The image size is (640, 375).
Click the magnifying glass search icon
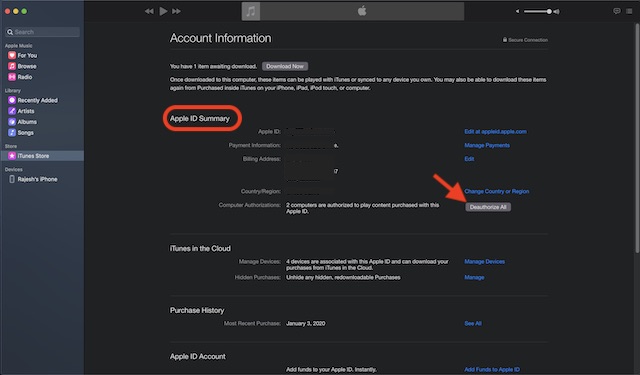coord(10,32)
